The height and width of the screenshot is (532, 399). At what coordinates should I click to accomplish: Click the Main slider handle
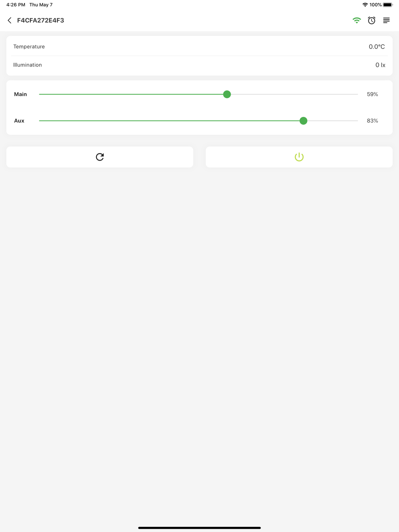pyautogui.click(x=227, y=95)
